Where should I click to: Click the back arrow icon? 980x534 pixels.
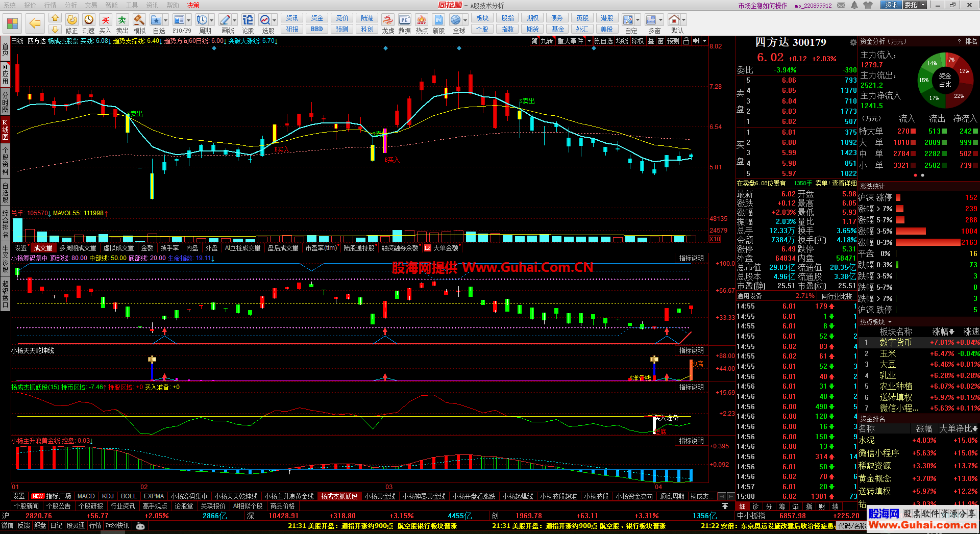pos(35,23)
